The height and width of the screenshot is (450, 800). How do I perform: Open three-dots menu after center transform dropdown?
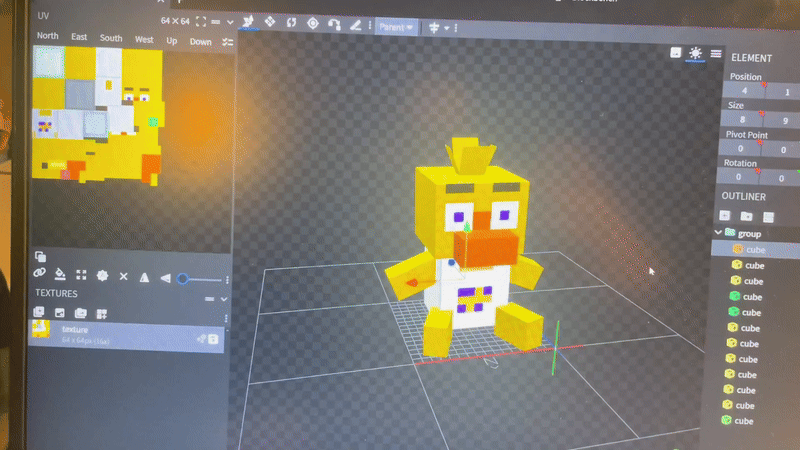tap(456, 28)
